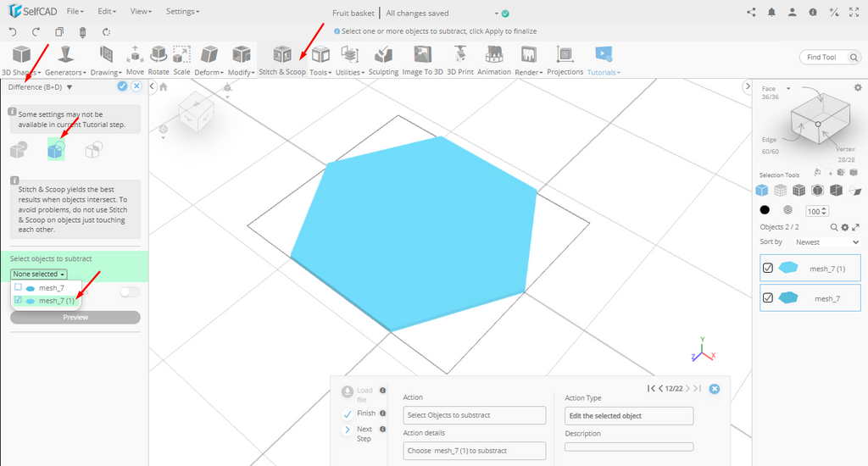Open the None selected dropdown
Image resolution: width=868 pixels, height=466 pixels.
click(x=39, y=275)
